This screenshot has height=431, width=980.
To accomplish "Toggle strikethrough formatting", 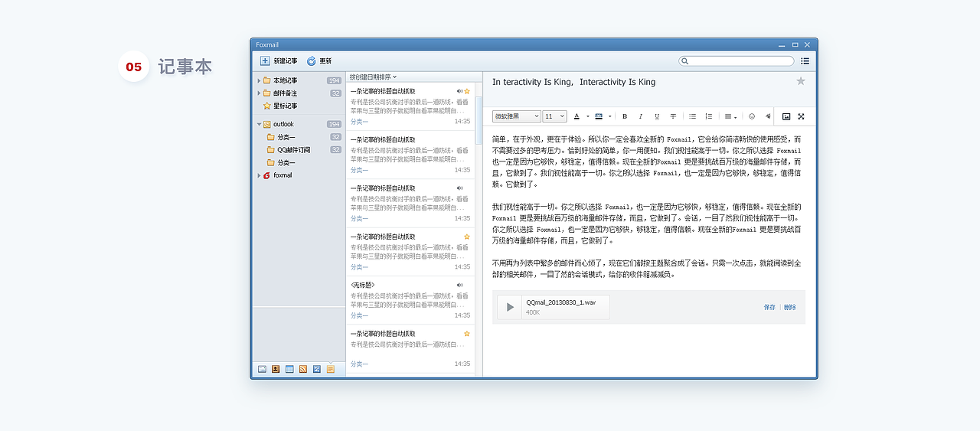I will click(x=673, y=116).
